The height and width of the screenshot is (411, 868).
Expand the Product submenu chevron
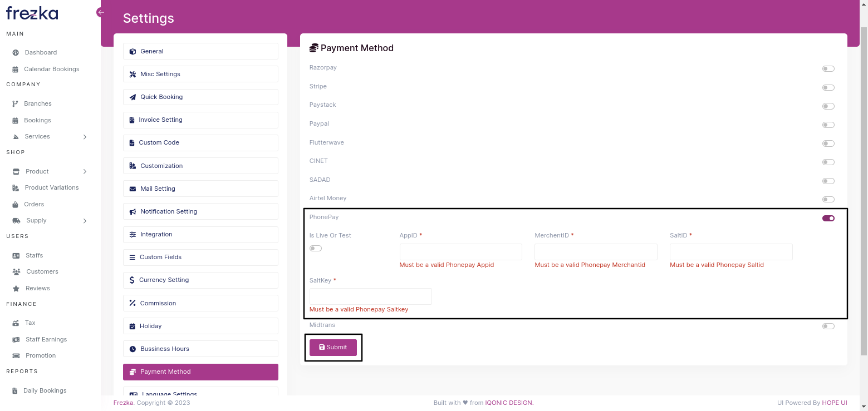tap(85, 171)
